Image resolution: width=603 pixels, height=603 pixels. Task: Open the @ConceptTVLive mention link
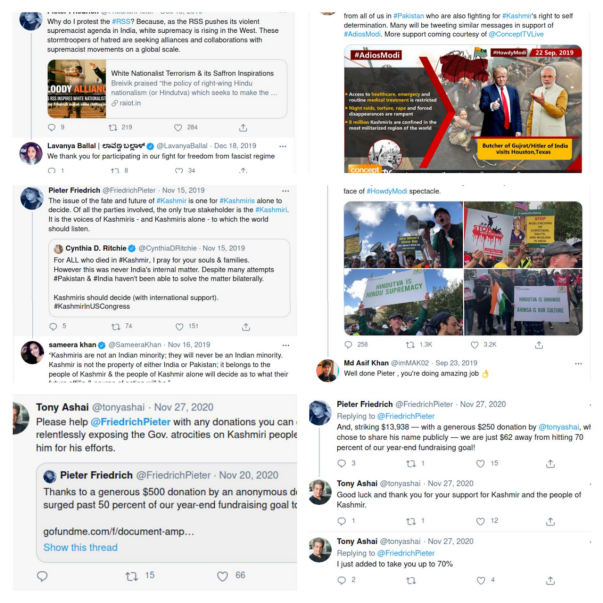516,34
